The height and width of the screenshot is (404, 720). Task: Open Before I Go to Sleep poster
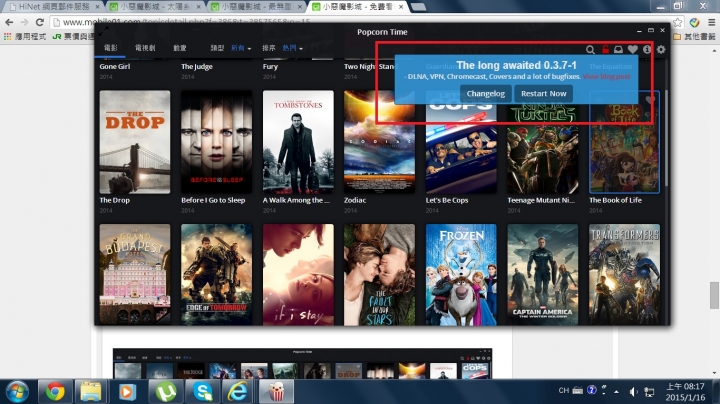tap(216, 142)
